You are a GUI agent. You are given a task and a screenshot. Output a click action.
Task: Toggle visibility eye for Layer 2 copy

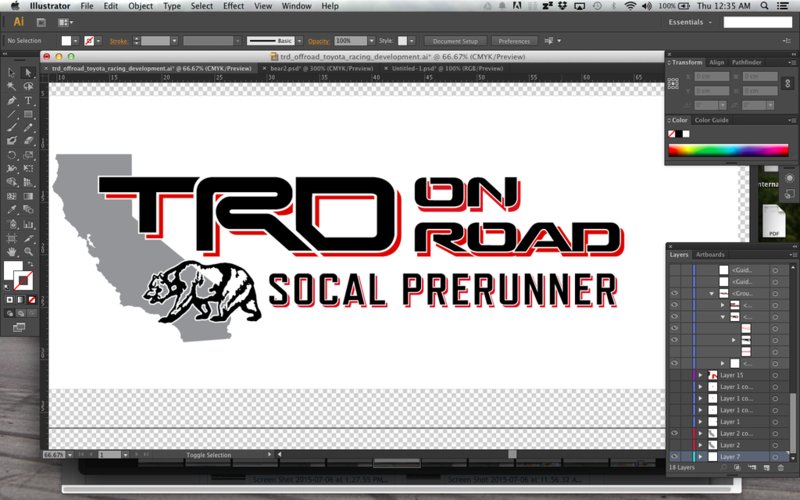pos(674,433)
